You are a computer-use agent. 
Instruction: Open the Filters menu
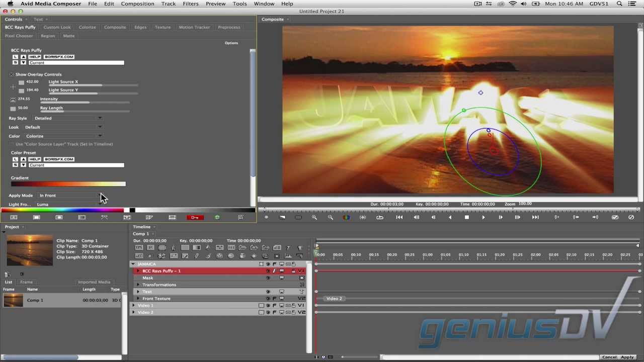(190, 4)
